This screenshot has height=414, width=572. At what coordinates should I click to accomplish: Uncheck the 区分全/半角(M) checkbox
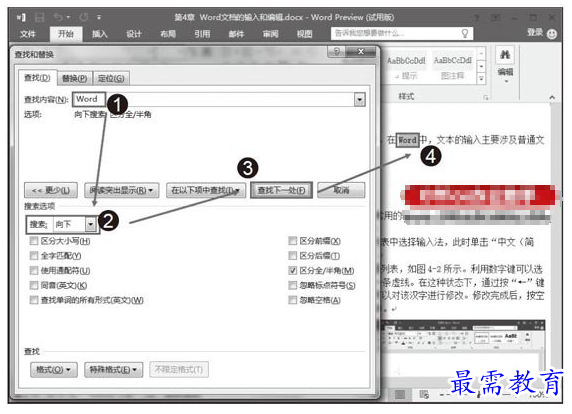coord(293,270)
